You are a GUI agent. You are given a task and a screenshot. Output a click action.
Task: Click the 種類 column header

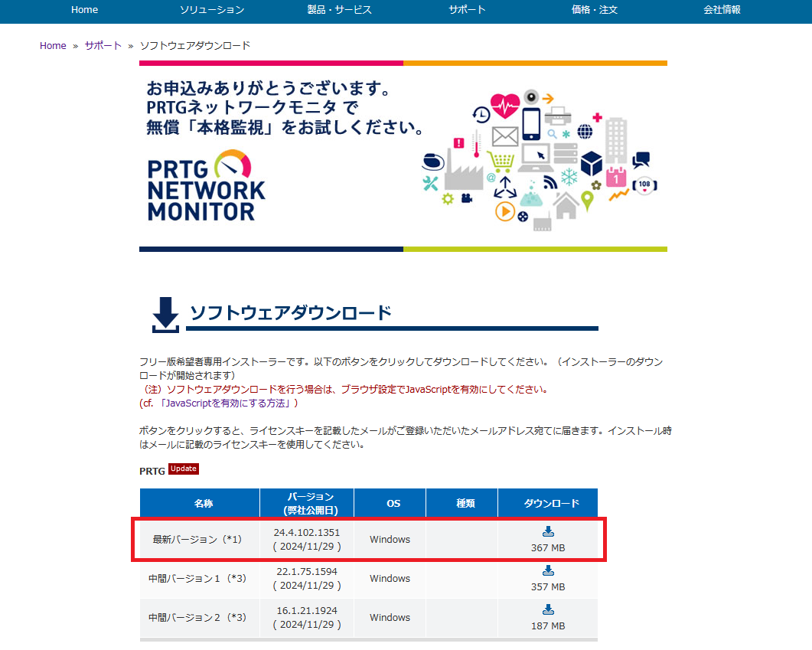pyautogui.click(x=462, y=503)
